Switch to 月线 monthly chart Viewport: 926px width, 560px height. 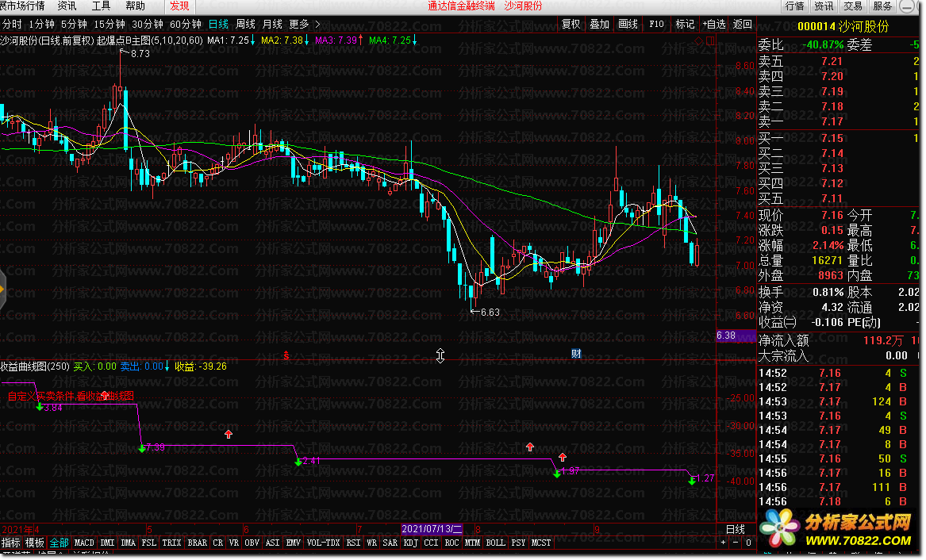point(272,25)
